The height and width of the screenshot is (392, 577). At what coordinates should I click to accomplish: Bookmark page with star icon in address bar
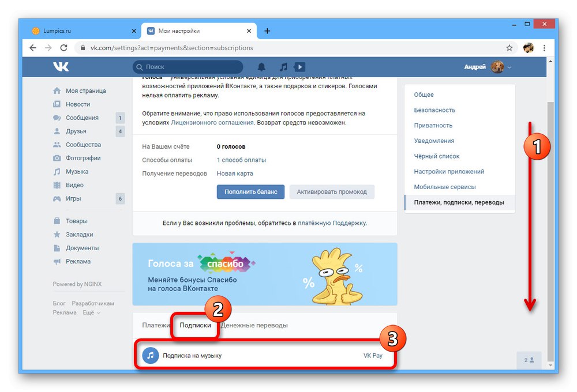tap(509, 48)
